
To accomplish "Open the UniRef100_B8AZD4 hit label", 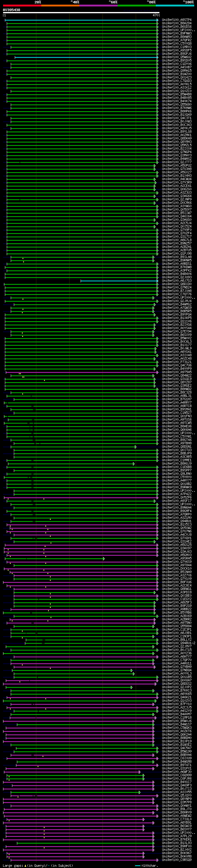I will [177, 23].
